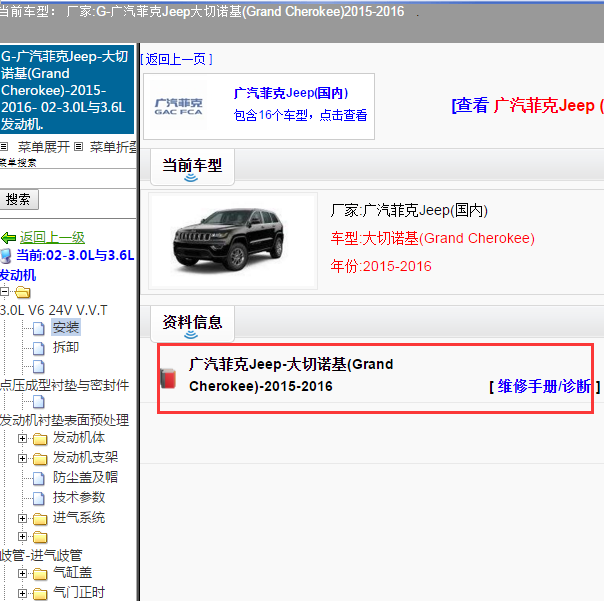Screen dimensions: 604x601
Task: Click the page icon beside 安装
Action: [x=39, y=329]
